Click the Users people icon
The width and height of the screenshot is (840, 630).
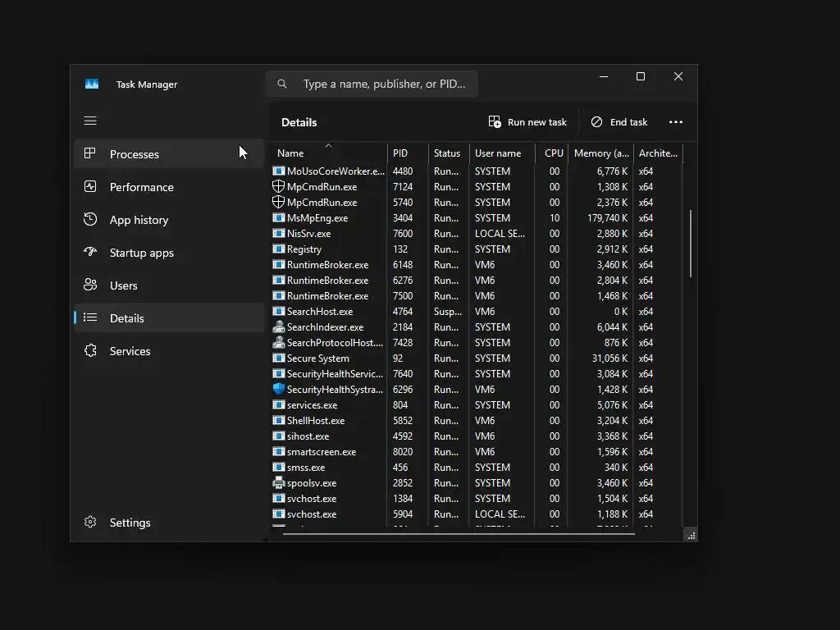(x=90, y=285)
